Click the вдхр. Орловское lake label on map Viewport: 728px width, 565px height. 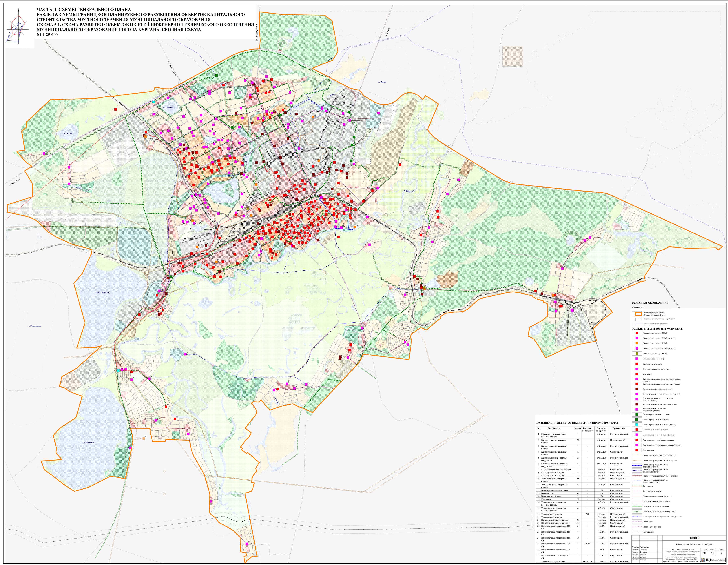coord(103,292)
